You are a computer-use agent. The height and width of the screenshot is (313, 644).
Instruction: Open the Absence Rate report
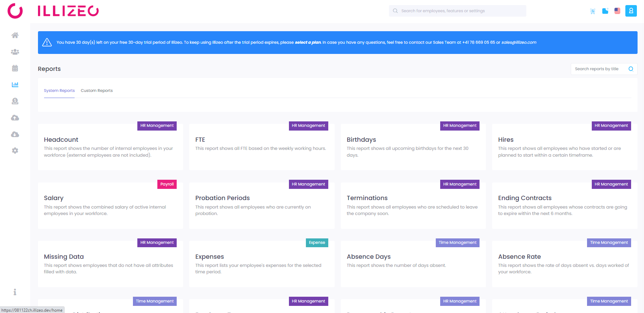(565, 264)
